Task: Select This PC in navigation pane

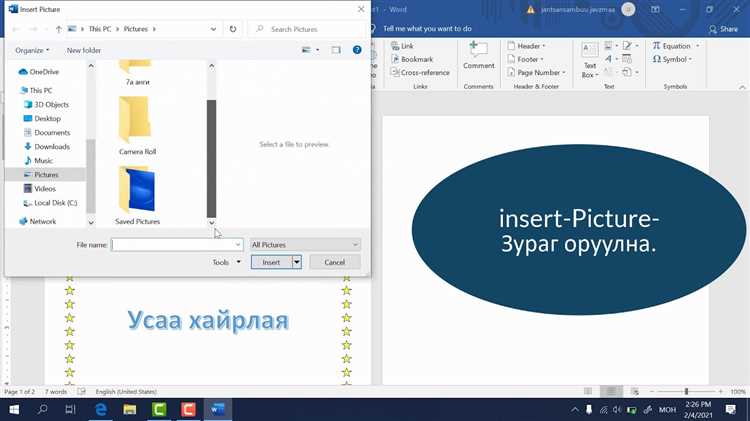Action: coord(36,90)
